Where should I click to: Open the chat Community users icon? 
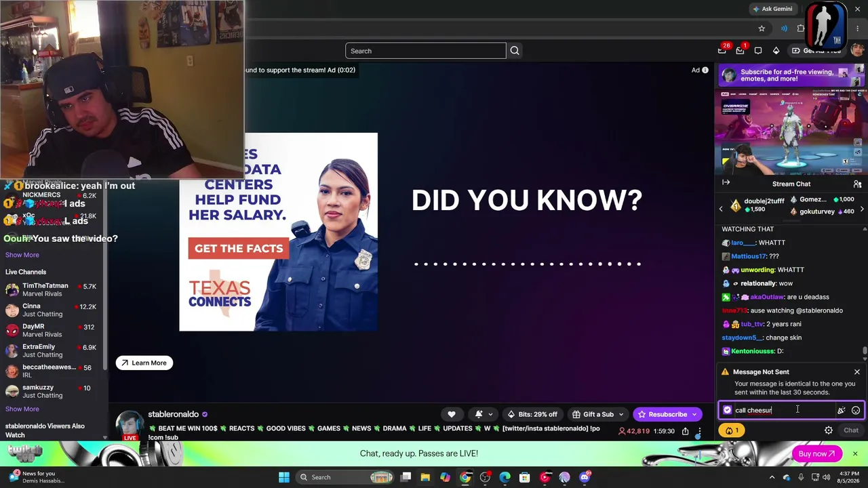pyautogui.click(x=857, y=184)
